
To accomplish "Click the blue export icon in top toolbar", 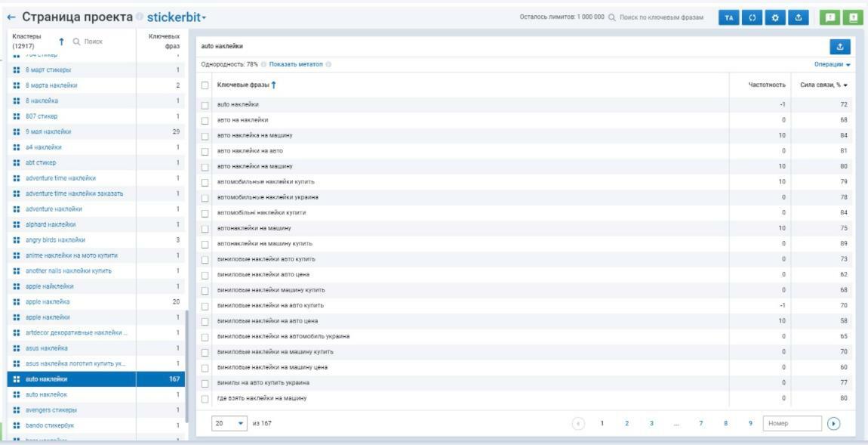I will tap(799, 14).
